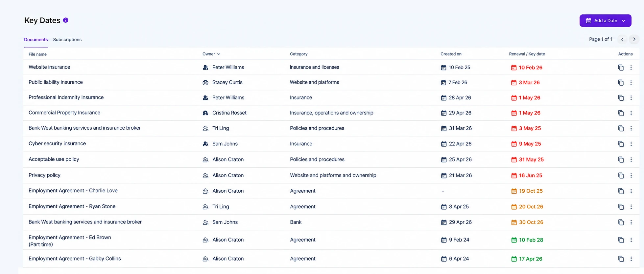Copy the Public liability insurance row

(x=621, y=82)
